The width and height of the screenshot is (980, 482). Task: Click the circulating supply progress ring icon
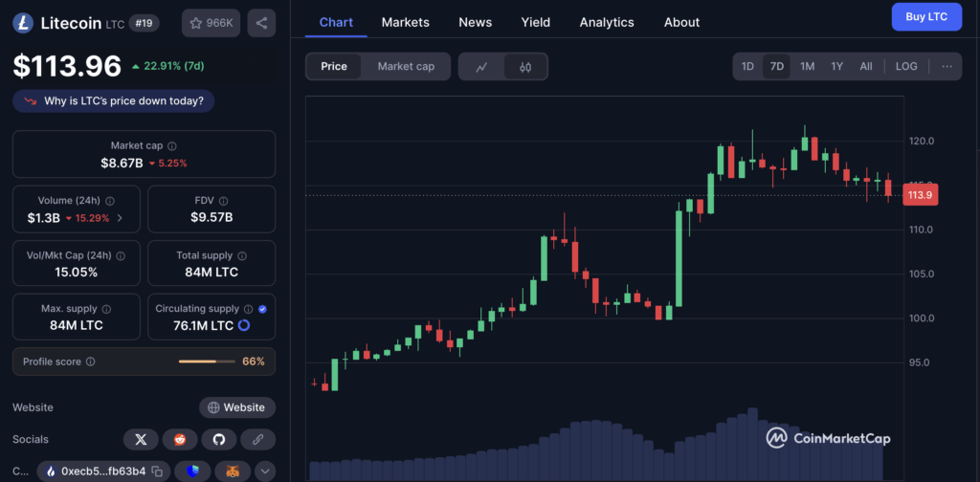244,325
